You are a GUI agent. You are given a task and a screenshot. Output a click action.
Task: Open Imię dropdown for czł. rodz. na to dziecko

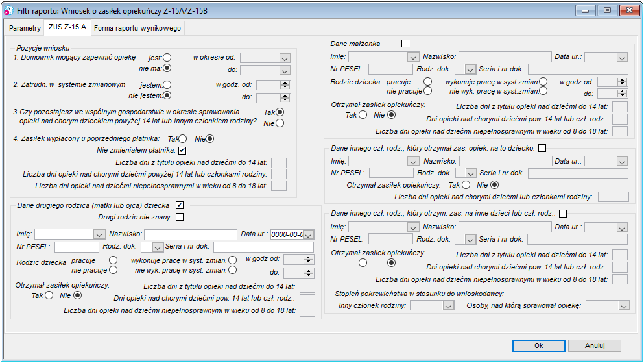[x=414, y=161]
